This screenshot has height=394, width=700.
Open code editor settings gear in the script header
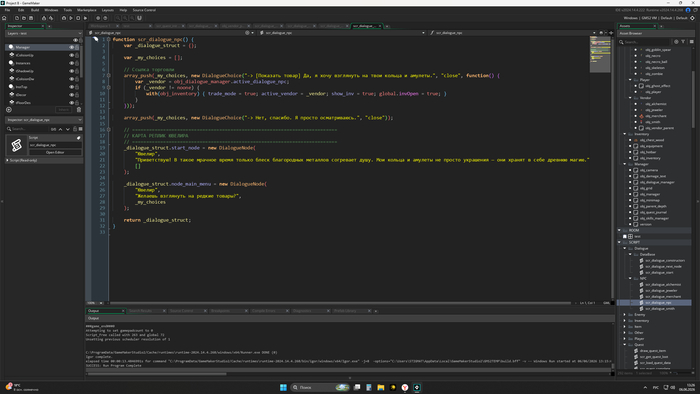pos(247,33)
